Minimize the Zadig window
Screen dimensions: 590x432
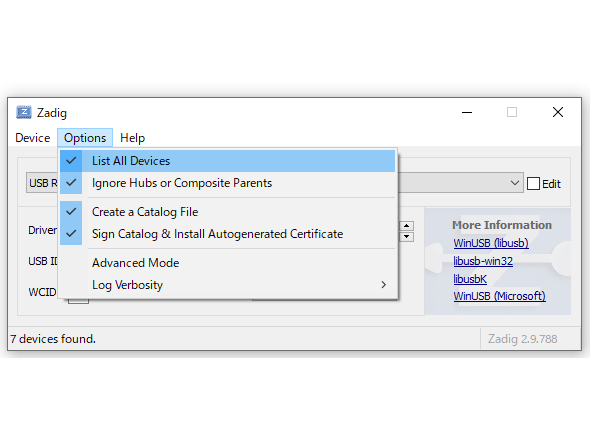point(467,112)
